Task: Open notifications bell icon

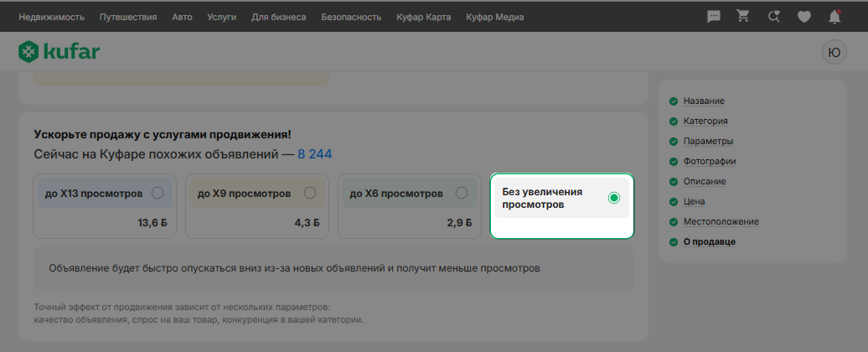Action: tap(834, 17)
